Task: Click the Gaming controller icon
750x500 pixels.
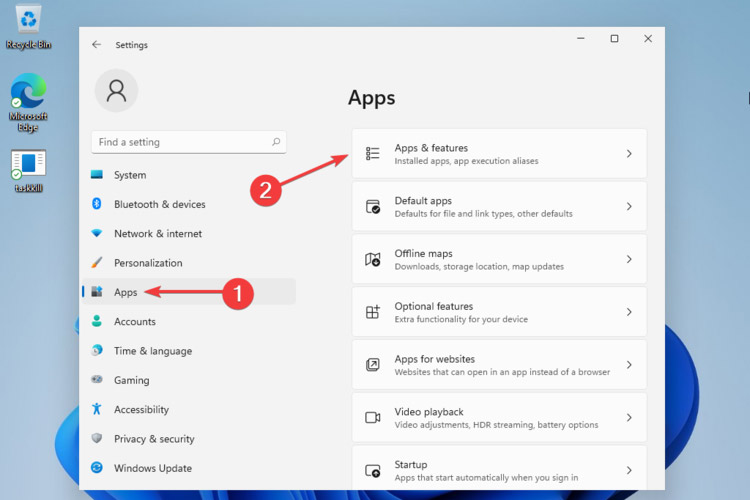Action: coord(97,379)
